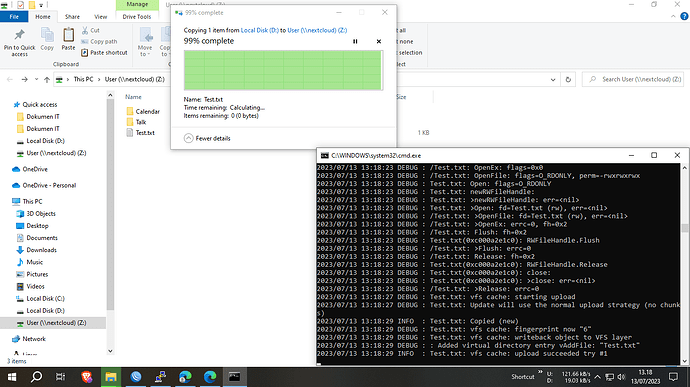Screen dimensions: 690x387
Task: Click the Name column header
Action: 133,97
